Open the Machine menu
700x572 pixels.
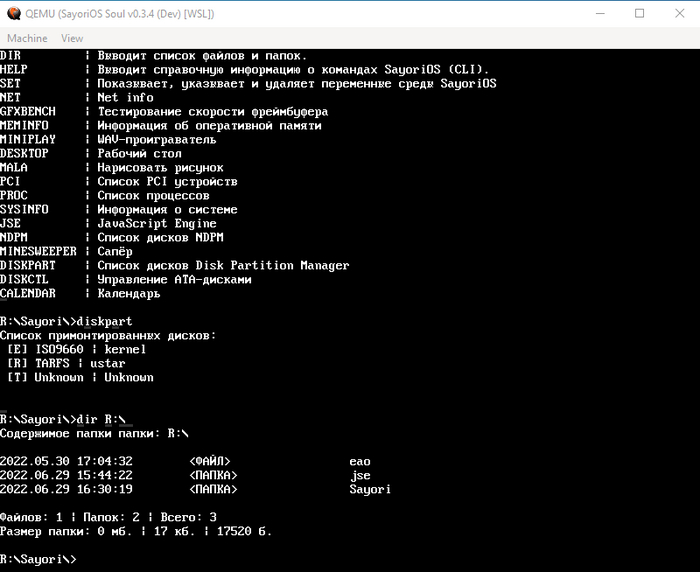27,38
